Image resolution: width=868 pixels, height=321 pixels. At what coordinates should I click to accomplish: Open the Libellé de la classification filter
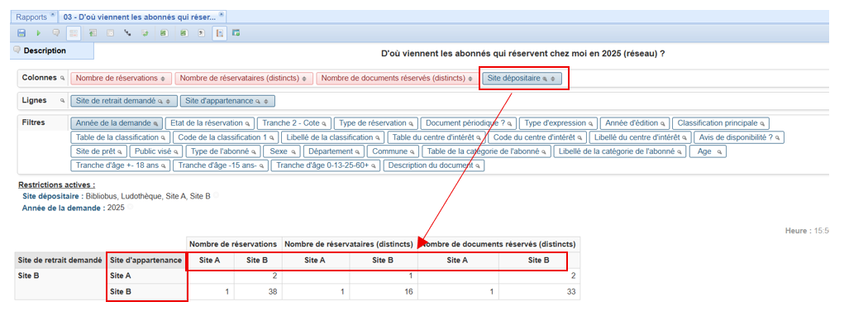coord(333,137)
